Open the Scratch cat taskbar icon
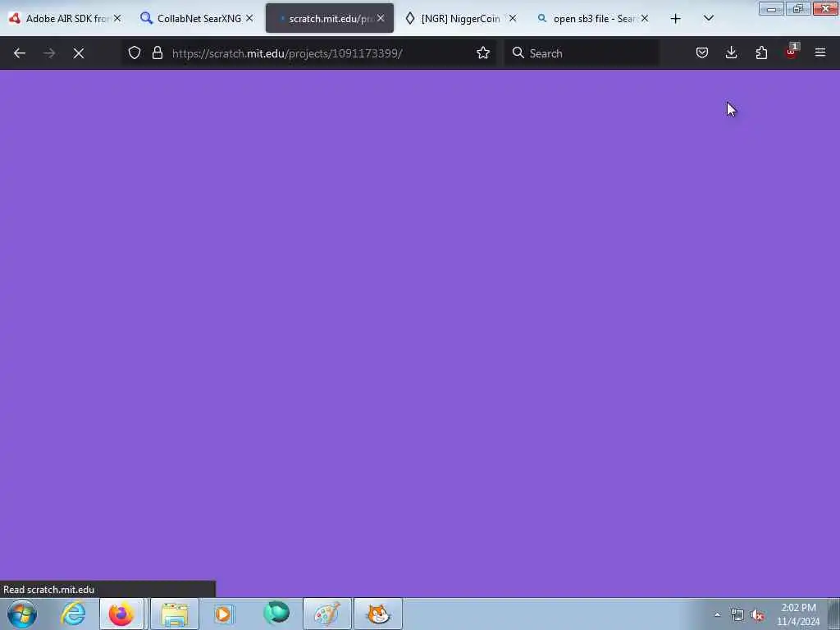Viewport: 840px width, 630px height. click(378, 614)
